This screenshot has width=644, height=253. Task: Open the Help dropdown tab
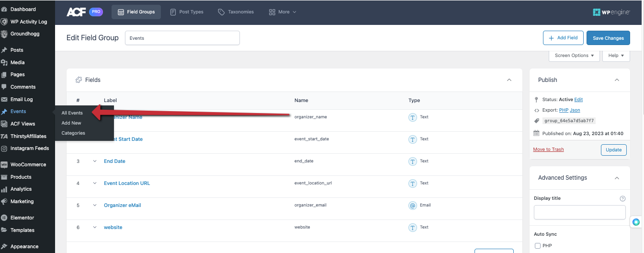click(616, 56)
